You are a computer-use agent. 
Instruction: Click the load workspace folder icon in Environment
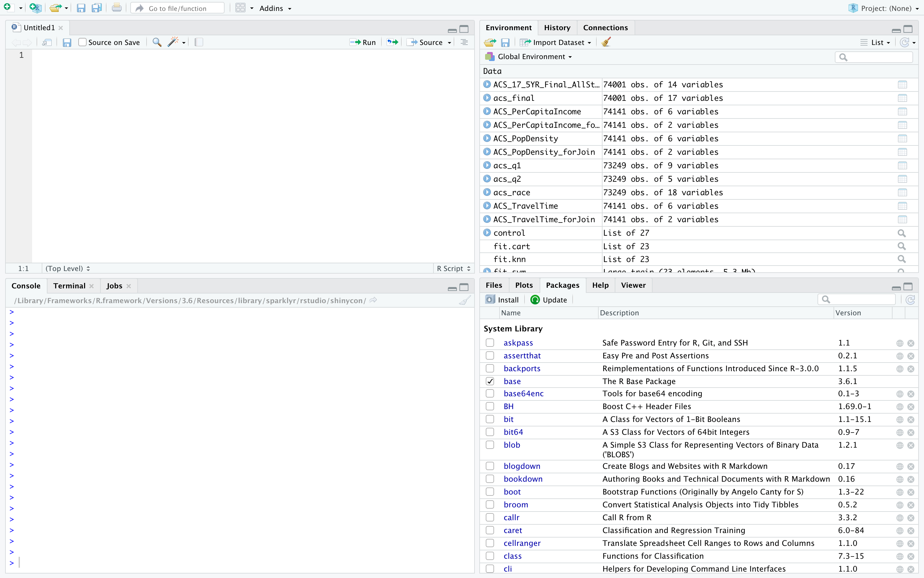(490, 42)
